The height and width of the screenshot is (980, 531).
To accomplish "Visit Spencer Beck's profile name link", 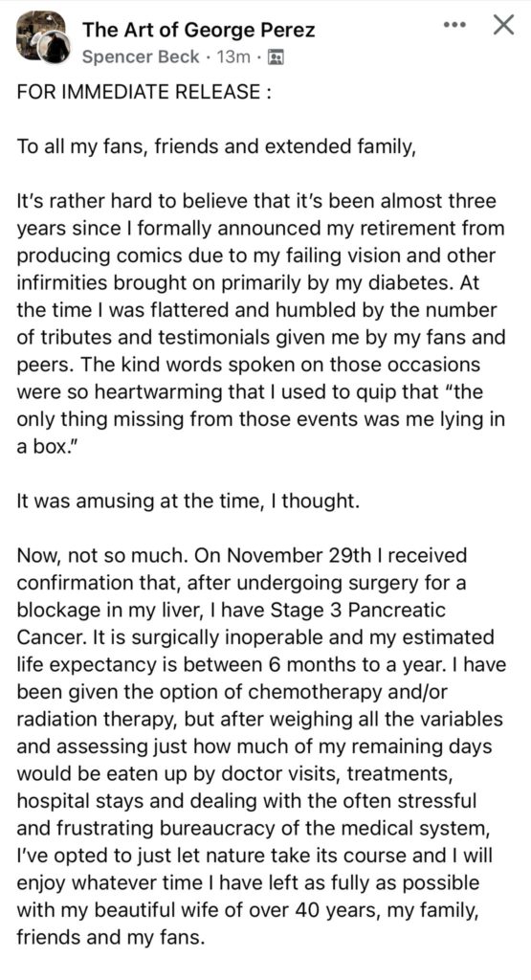I will (141, 58).
